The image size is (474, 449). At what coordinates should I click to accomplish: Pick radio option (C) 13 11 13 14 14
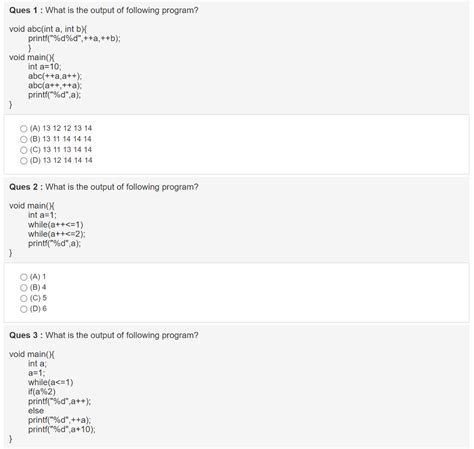click(24, 150)
